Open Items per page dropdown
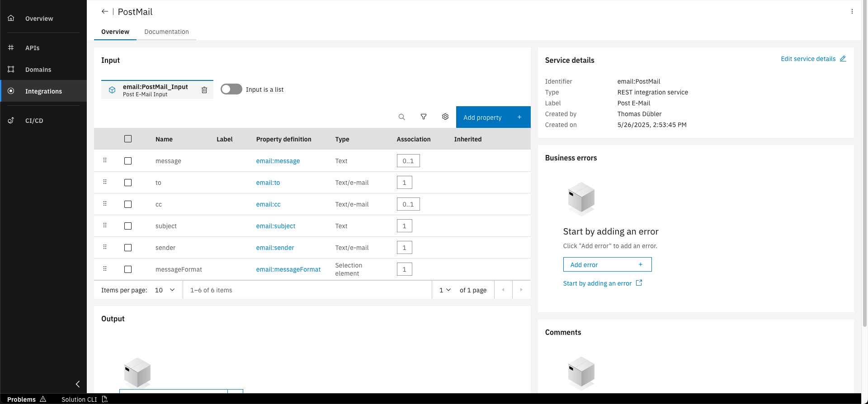 point(165,290)
